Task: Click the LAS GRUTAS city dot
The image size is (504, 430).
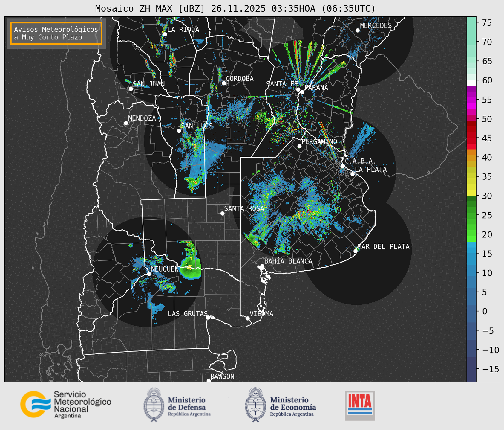Action: [x=208, y=317]
